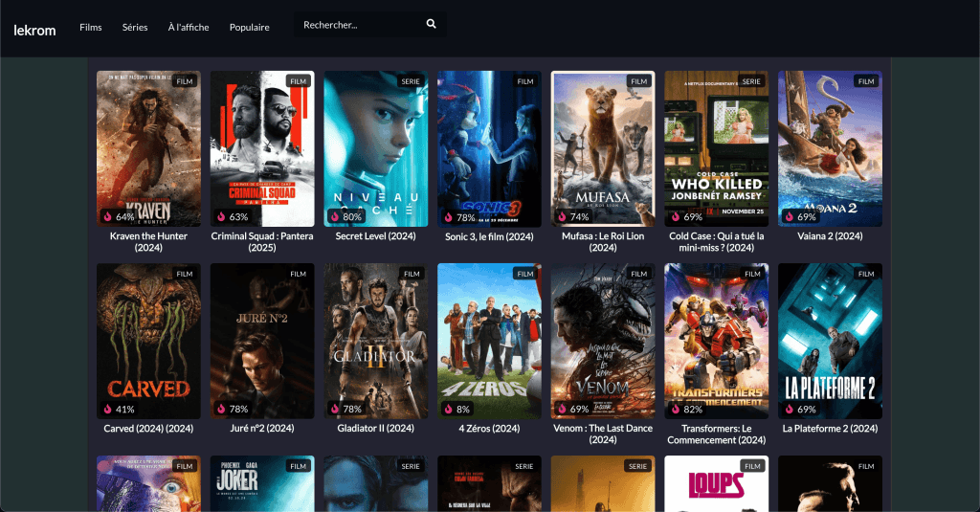Screen dimensions: 980x512
Task: Click title link Venom : The Last Dance (2024)
Action: (x=603, y=434)
